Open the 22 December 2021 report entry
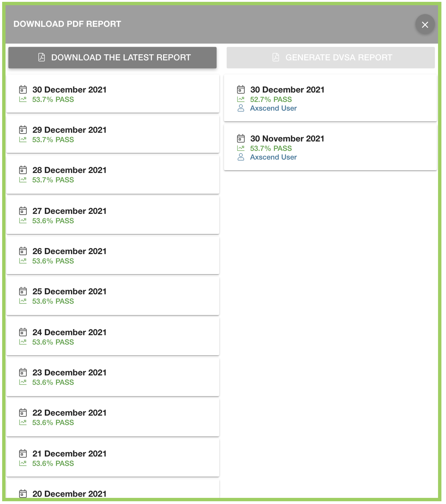The width and height of the screenshot is (446, 504). pyautogui.click(x=113, y=417)
